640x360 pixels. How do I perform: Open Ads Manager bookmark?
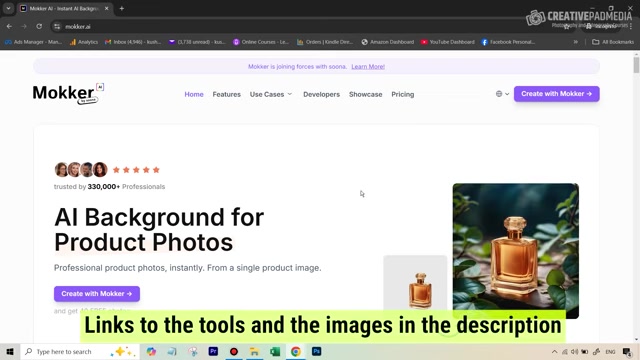coord(33,42)
